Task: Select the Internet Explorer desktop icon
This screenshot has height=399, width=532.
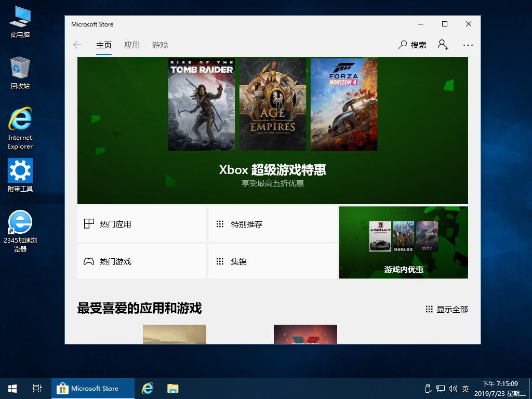Action: point(20,128)
